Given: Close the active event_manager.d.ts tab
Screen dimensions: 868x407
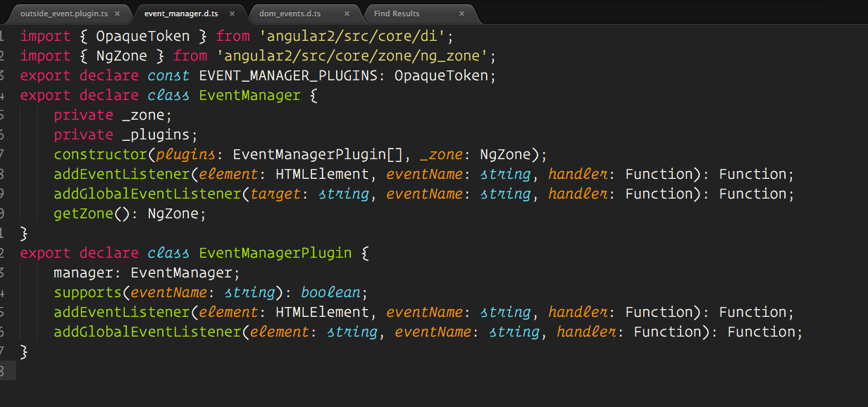Looking at the screenshot, I should pyautogui.click(x=232, y=13).
